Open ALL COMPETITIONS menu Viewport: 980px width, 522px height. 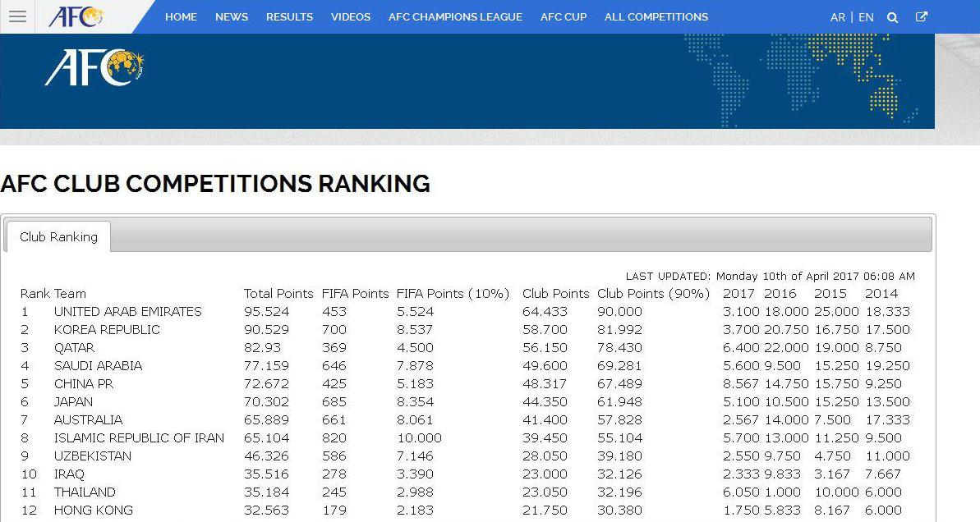tap(656, 17)
